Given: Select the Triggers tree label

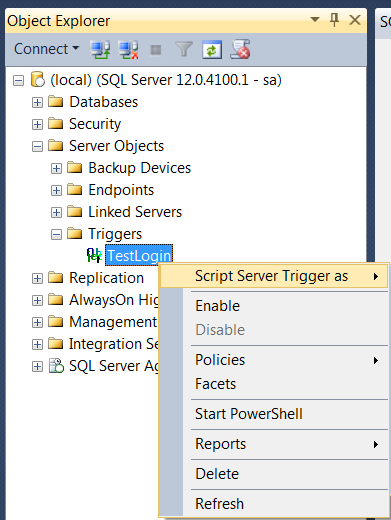Looking at the screenshot, I should [115, 234].
